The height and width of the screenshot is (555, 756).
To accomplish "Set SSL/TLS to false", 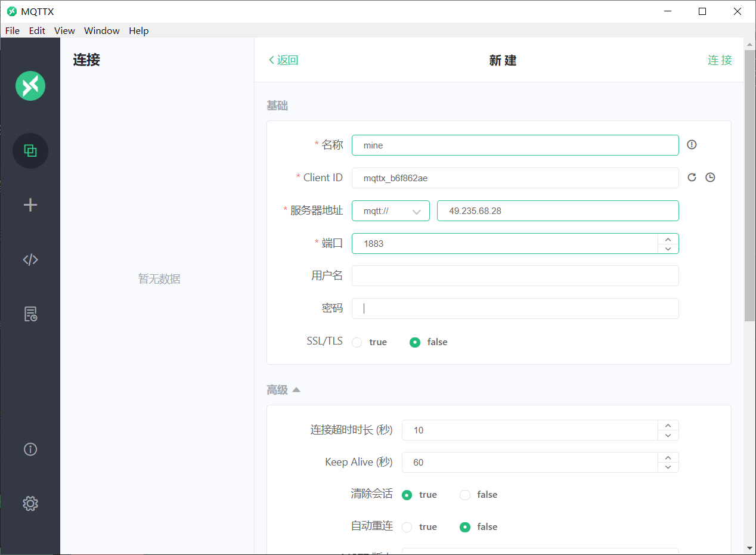I will click(x=415, y=342).
